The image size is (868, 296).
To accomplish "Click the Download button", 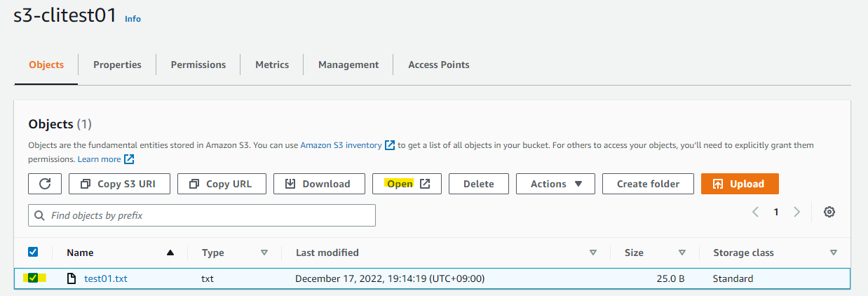I will [319, 184].
